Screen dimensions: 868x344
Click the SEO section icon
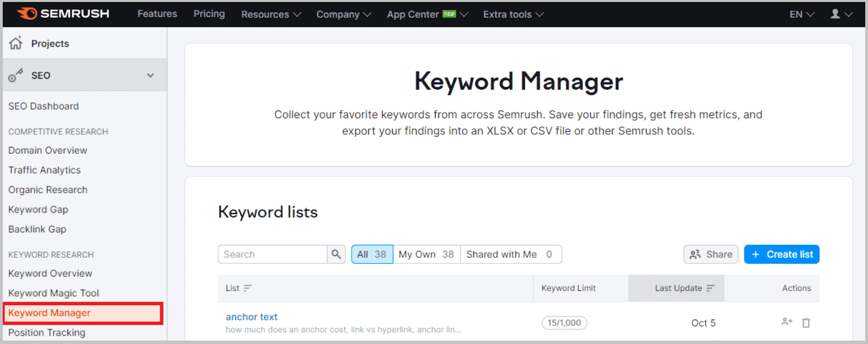16,75
